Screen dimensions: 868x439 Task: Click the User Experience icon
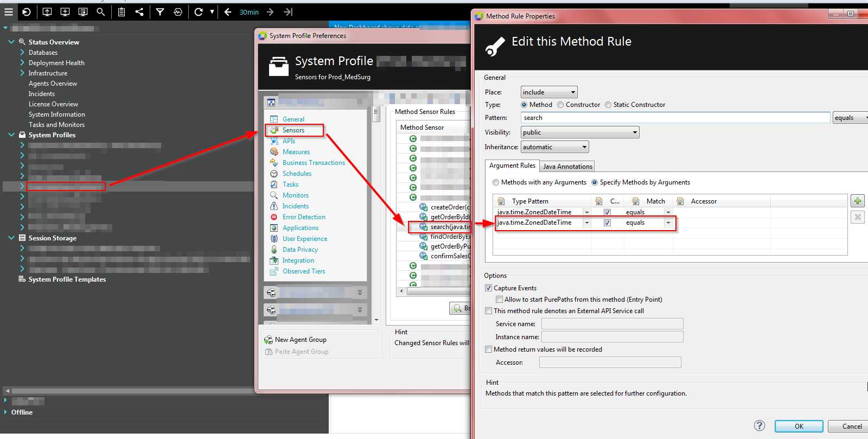tap(274, 239)
